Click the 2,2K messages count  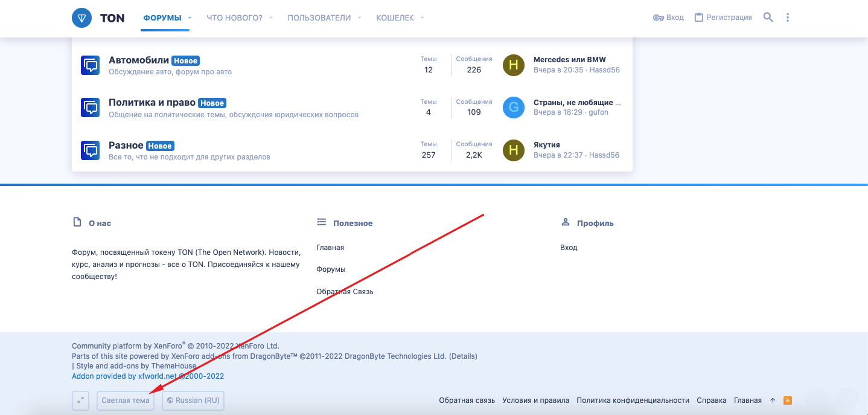point(474,155)
